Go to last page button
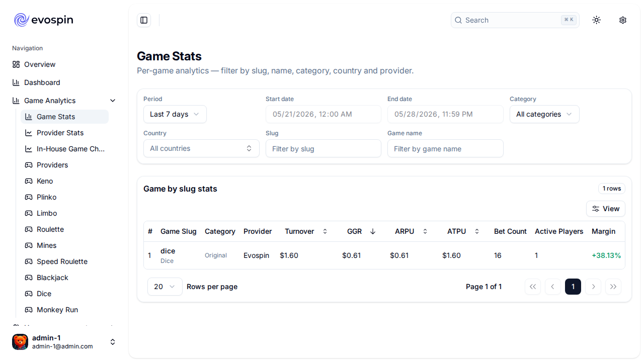The height and width of the screenshot is (362, 644). pyautogui.click(x=613, y=287)
